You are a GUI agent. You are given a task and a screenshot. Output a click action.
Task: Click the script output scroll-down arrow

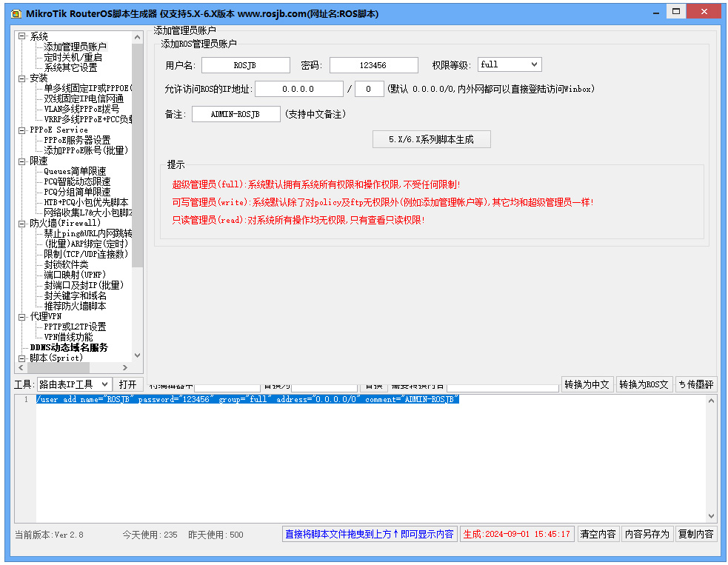point(711,516)
